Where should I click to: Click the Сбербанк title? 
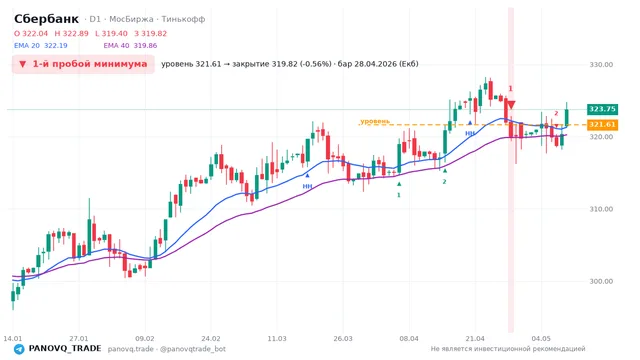pyautogui.click(x=46, y=19)
